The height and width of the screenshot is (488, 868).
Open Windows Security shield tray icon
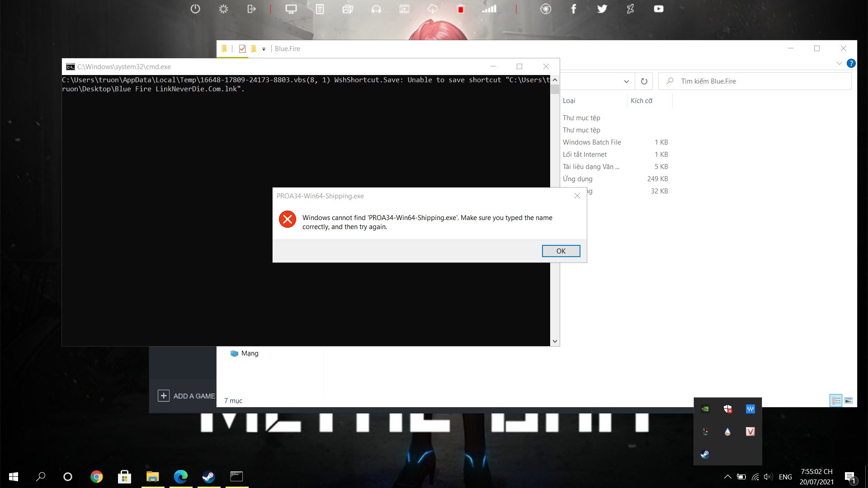tap(727, 409)
